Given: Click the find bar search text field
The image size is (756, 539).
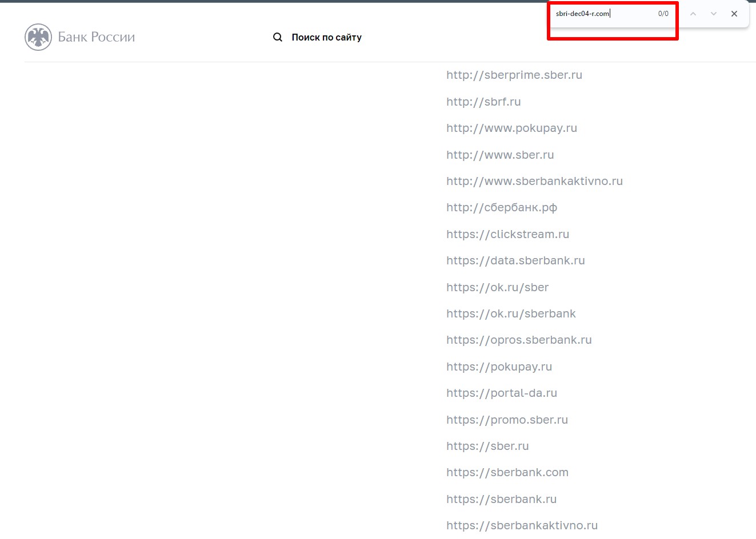Looking at the screenshot, I should [x=603, y=14].
